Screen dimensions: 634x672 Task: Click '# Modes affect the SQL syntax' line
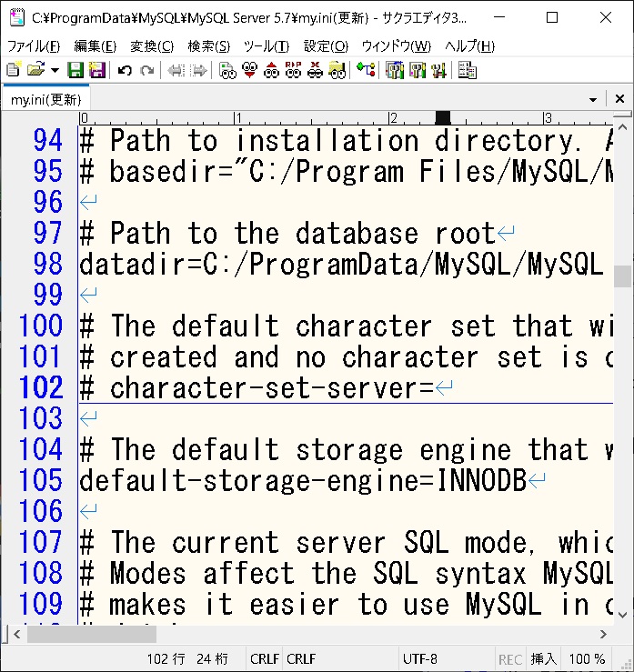346,573
